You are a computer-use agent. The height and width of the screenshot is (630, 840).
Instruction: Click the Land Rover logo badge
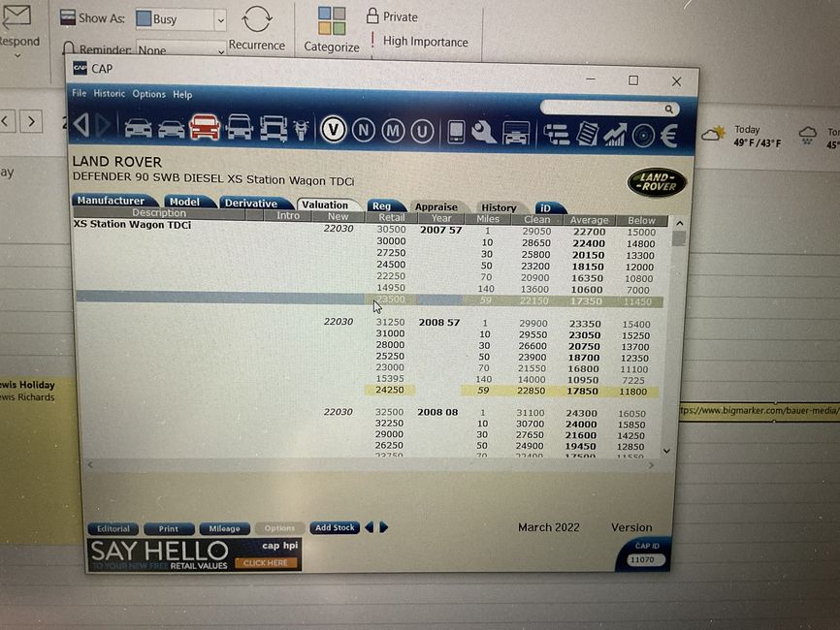point(657,182)
